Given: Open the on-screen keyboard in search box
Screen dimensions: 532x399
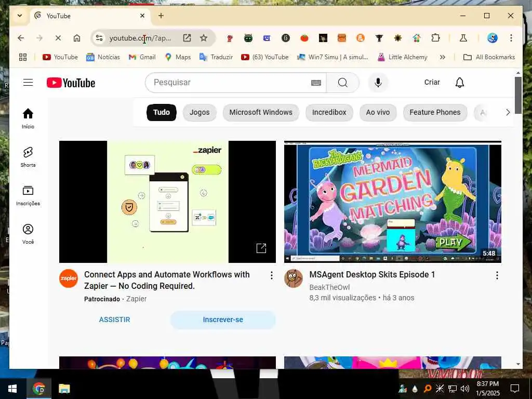Looking at the screenshot, I should 316,83.
